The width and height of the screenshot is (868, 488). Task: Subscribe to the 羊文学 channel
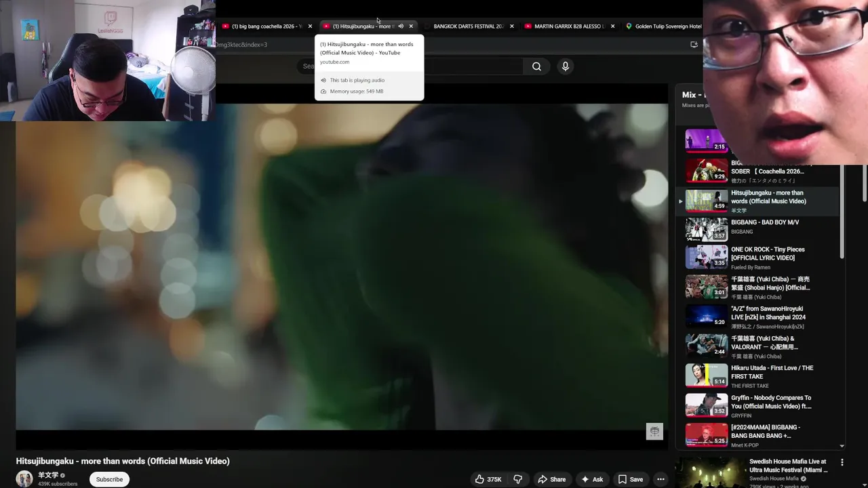pyautogui.click(x=109, y=479)
